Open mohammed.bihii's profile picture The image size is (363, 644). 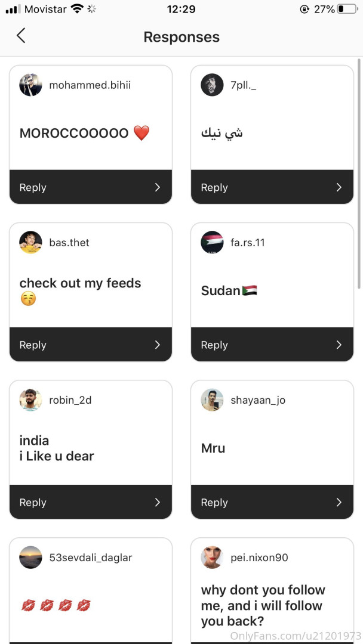(x=30, y=85)
